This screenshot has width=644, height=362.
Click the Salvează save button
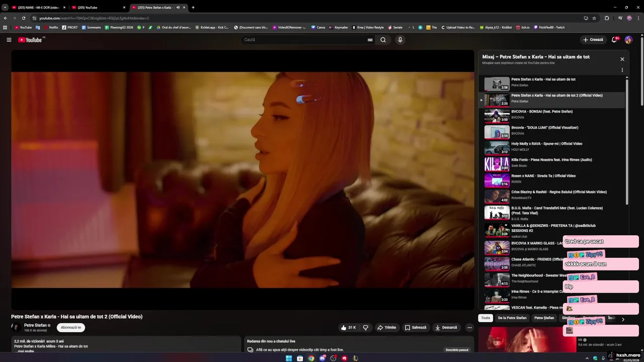416,327
